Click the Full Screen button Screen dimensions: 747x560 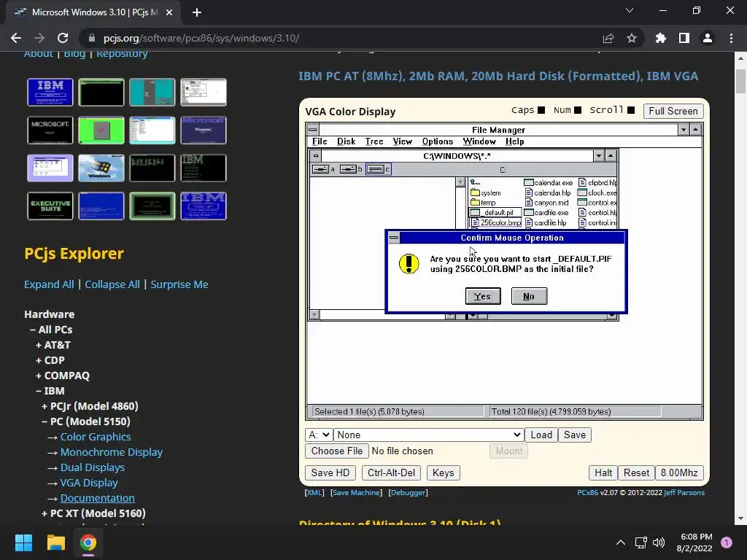click(x=673, y=111)
